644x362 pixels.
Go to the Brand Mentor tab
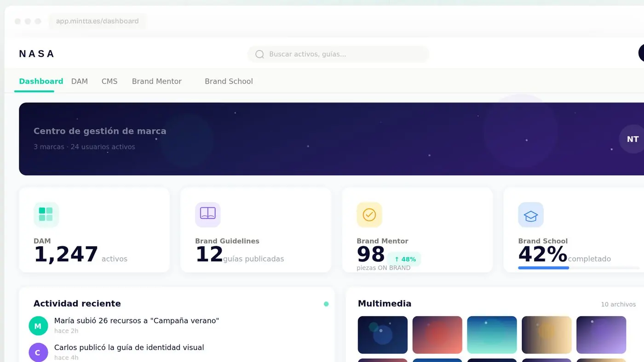point(157,81)
